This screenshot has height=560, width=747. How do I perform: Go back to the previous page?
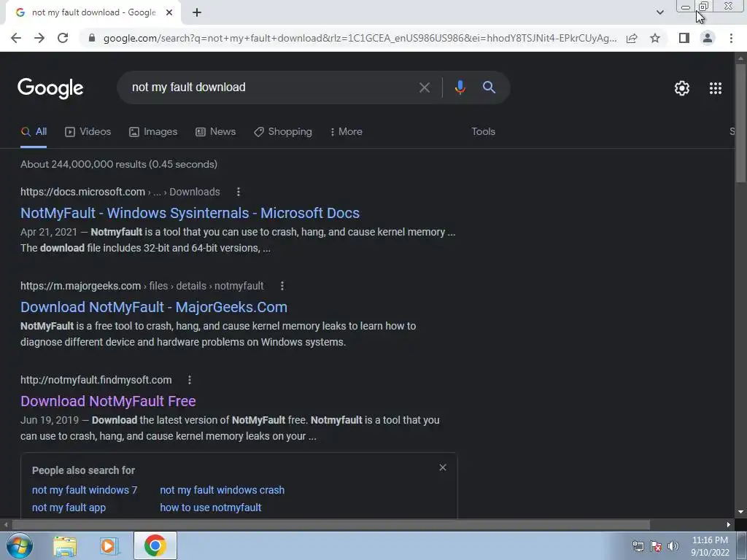tap(16, 38)
